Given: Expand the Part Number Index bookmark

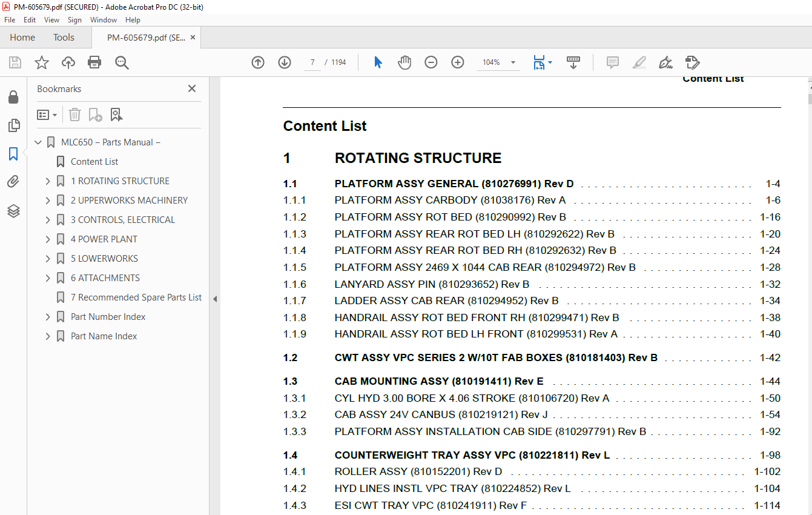Looking at the screenshot, I should coord(48,317).
